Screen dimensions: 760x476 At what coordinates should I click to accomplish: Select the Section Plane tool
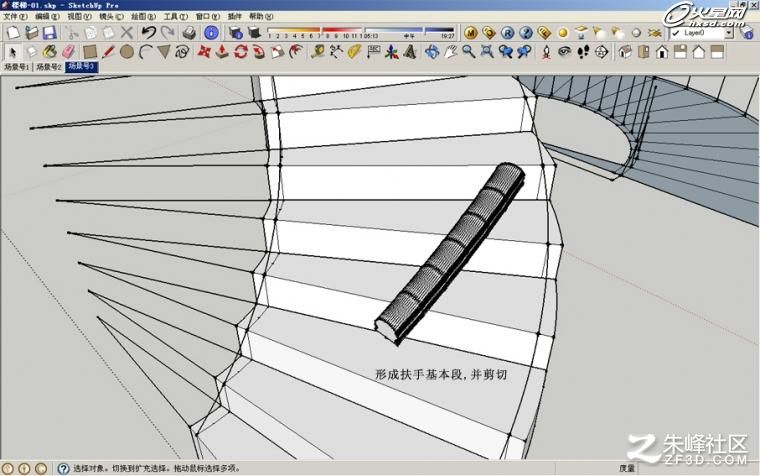pyautogui.click(x=602, y=51)
